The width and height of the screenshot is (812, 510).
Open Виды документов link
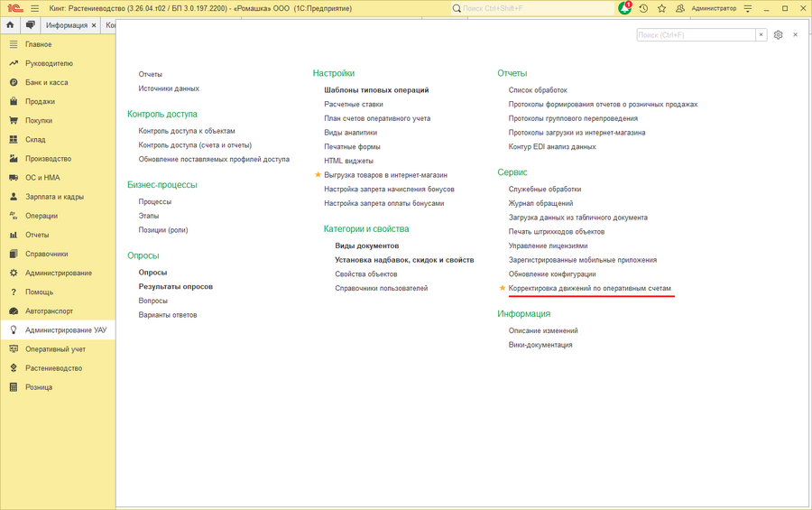tap(367, 246)
